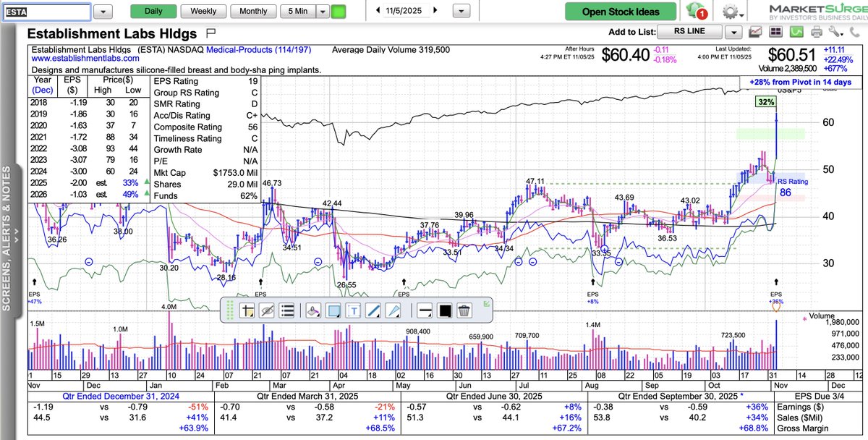Switch to the 5 Min chart tab
The image size is (868, 440).
(x=297, y=12)
